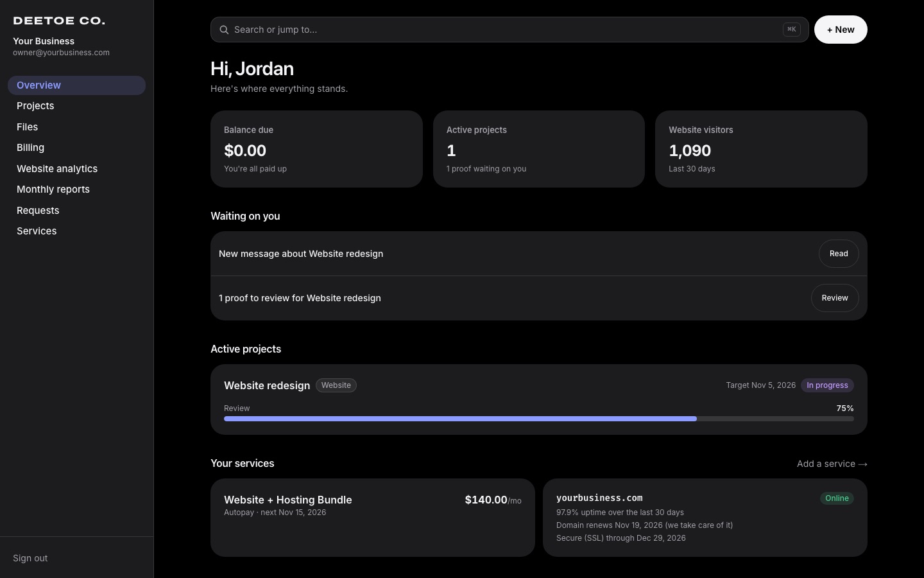This screenshot has width=924, height=578.
Task: Click the Website redesign progress bar
Action: (539, 419)
